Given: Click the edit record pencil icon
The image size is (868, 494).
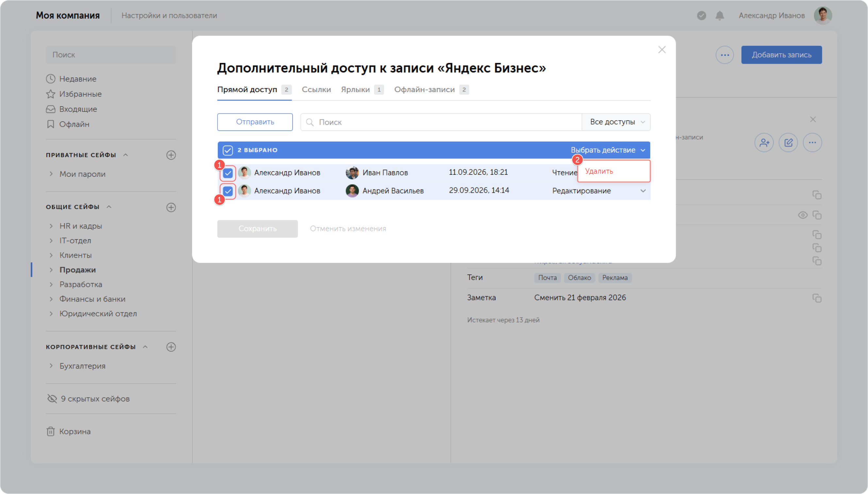Looking at the screenshot, I should [788, 142].
